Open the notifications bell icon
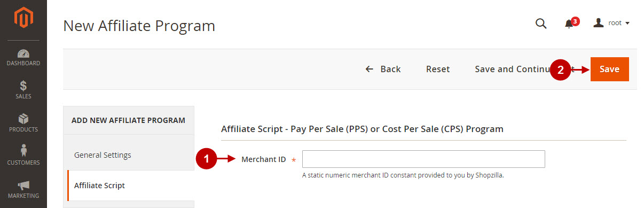 click(x=569, y=24)
